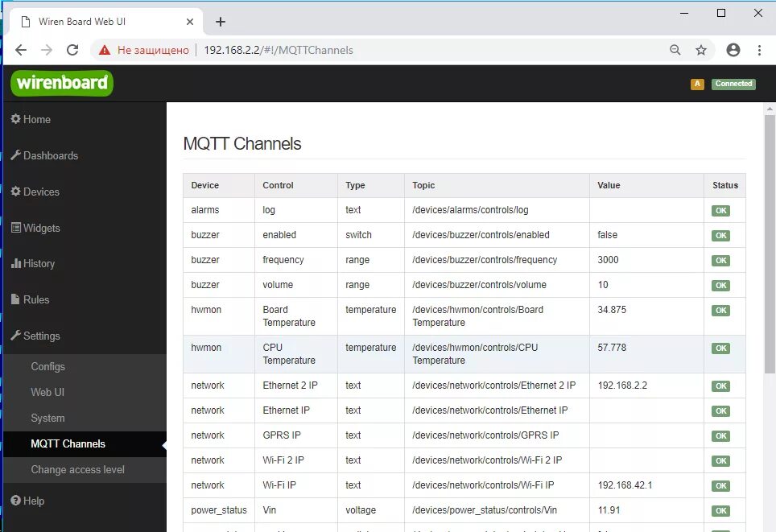Image resolution: width=776 pixels, height=532 pixels.
Task: Open the zoom magnifier icon in address bar
Action: point(675,50)
